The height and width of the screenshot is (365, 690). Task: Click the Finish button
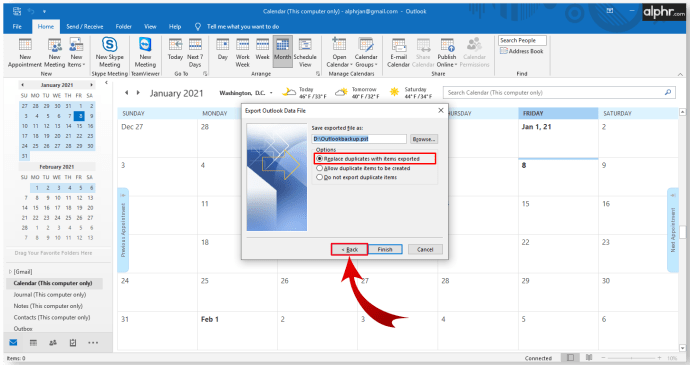(385, 249)
